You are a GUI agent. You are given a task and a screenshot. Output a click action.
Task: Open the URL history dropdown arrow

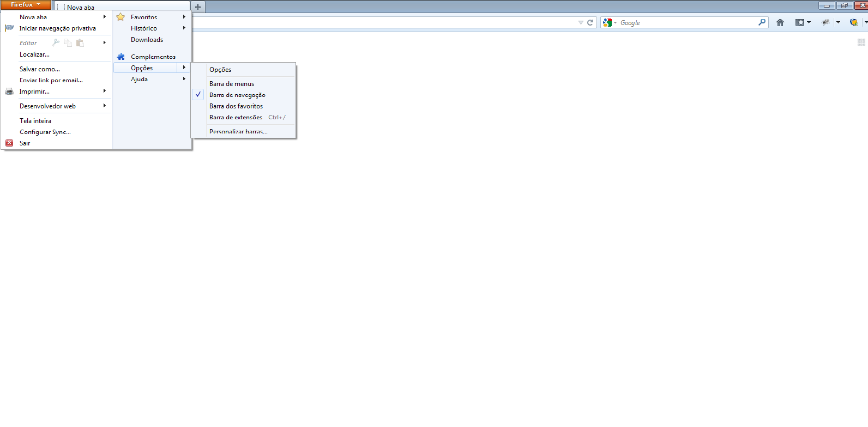(581, 22)
